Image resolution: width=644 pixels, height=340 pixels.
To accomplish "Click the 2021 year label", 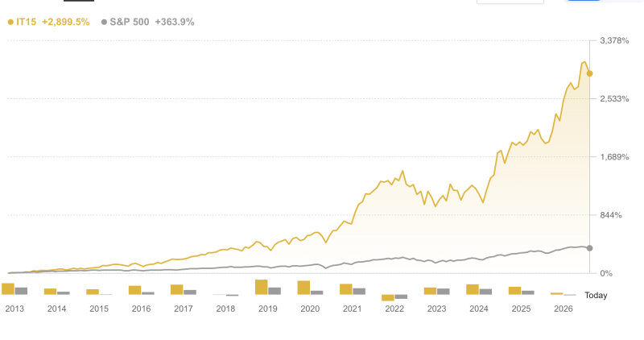I will click(352, 309).
